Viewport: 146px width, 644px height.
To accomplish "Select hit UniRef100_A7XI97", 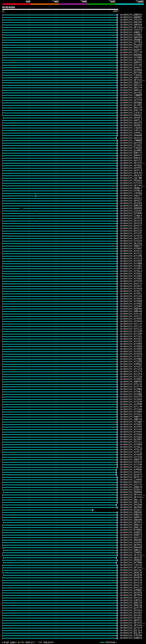I will (x=131, y=233).
